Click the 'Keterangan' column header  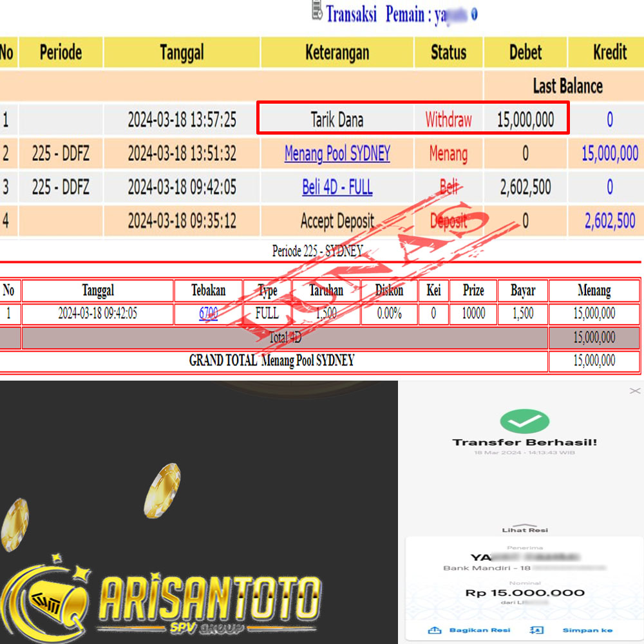click(337, 53)
